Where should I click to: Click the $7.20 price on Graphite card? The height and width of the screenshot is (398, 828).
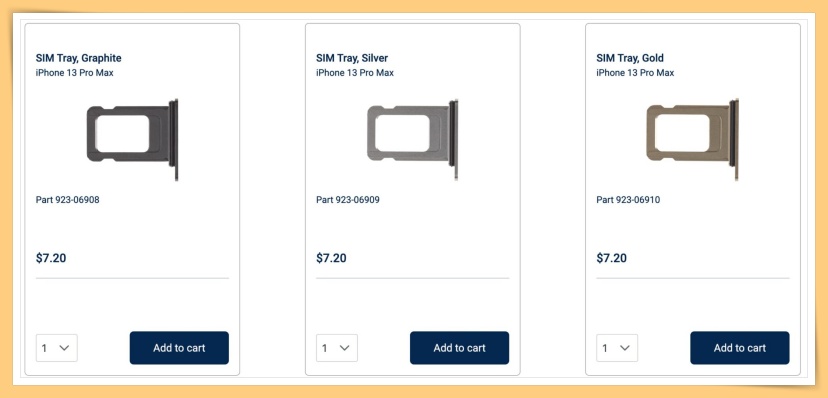tap(51, 258)
